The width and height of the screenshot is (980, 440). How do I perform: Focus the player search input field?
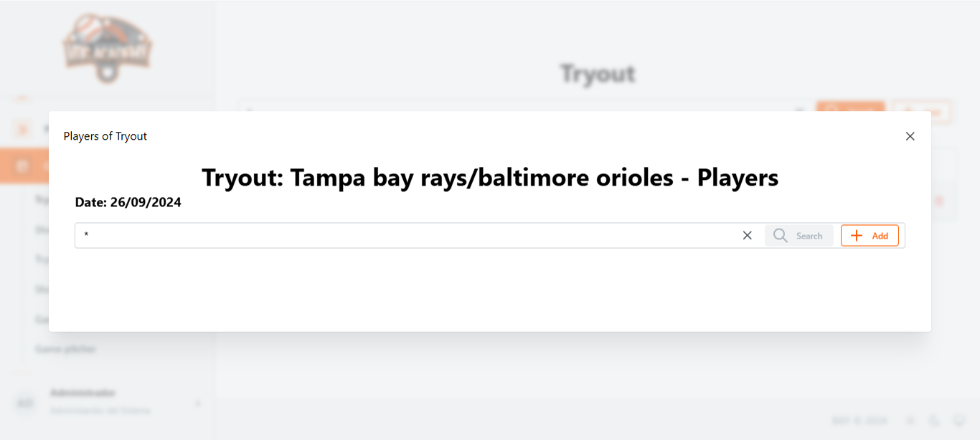(409, 235)
